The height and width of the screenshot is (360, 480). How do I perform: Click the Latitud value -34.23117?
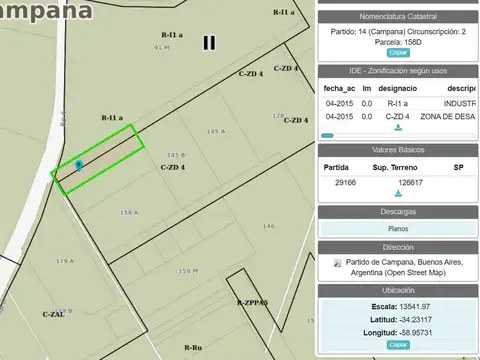(x=415, y=320)
